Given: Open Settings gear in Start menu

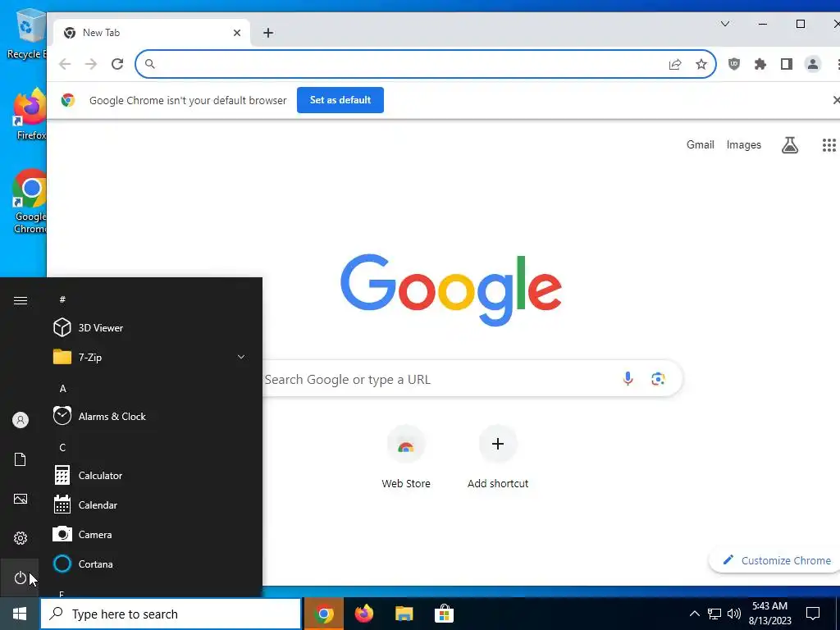Looking at the screenshot, I should 21,538.
